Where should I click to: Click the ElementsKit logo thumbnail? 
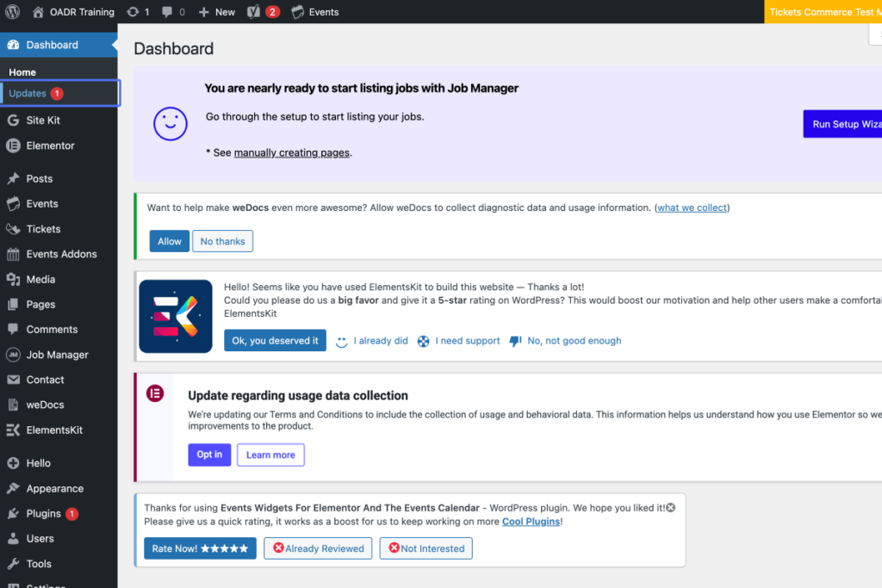176,317
